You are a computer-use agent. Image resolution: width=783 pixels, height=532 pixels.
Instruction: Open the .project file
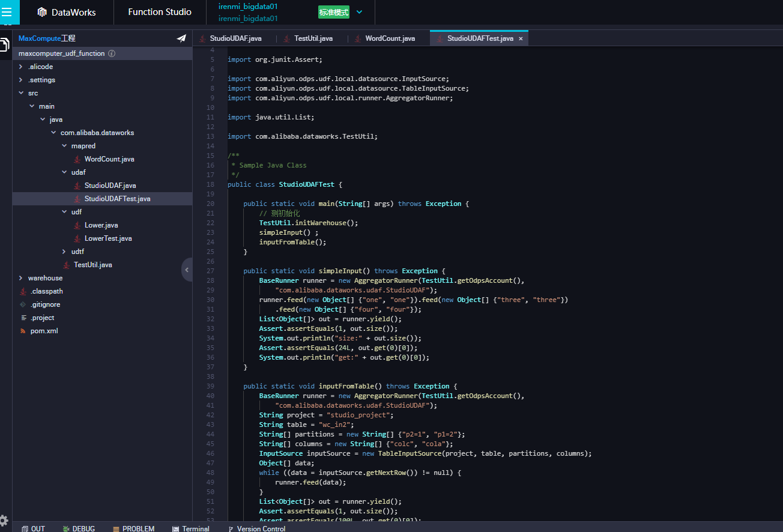click(x=42, y=318)
